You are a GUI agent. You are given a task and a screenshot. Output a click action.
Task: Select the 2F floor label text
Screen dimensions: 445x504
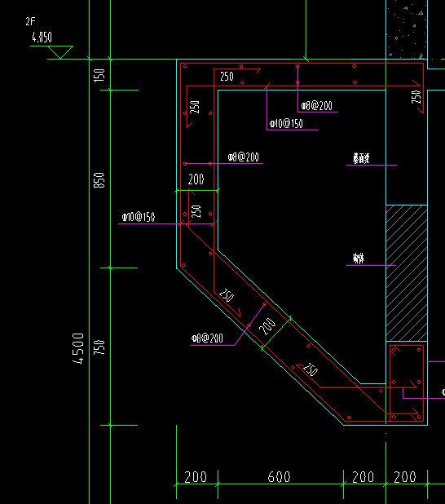pyautogui.click(x=30, y=21)
